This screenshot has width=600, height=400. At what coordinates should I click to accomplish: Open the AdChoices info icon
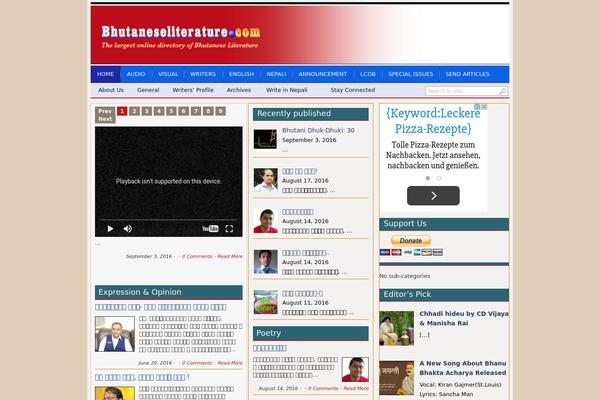coord(478,107)
